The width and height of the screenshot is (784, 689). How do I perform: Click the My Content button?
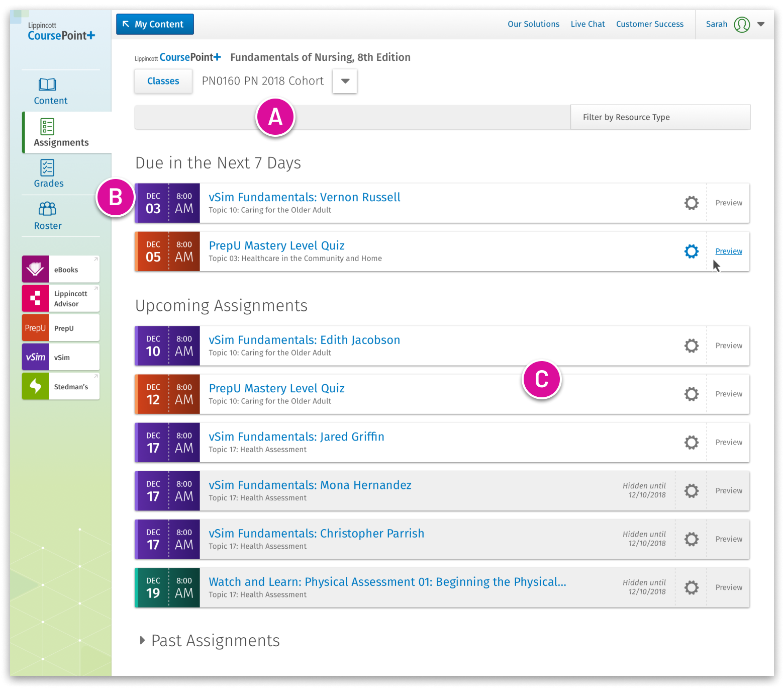pyautogui.click(x=155, y=24)
